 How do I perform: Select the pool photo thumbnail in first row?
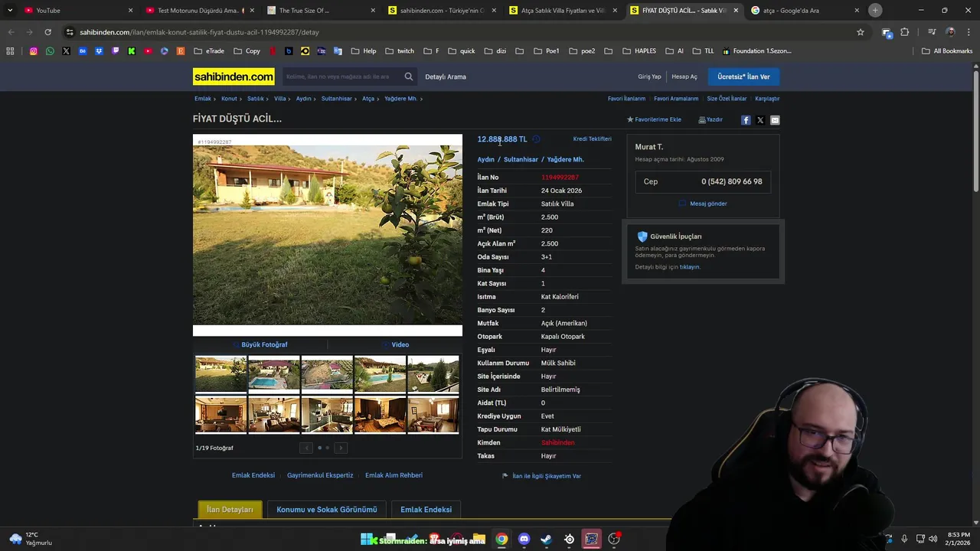tap(274, 373)
